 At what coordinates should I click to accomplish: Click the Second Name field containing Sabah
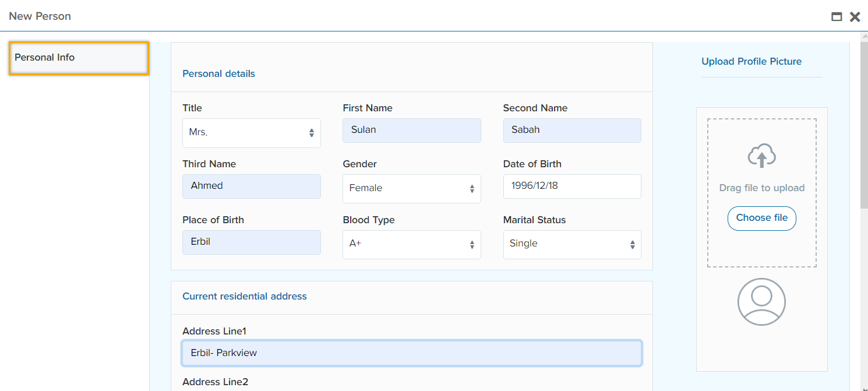point(571,131)
